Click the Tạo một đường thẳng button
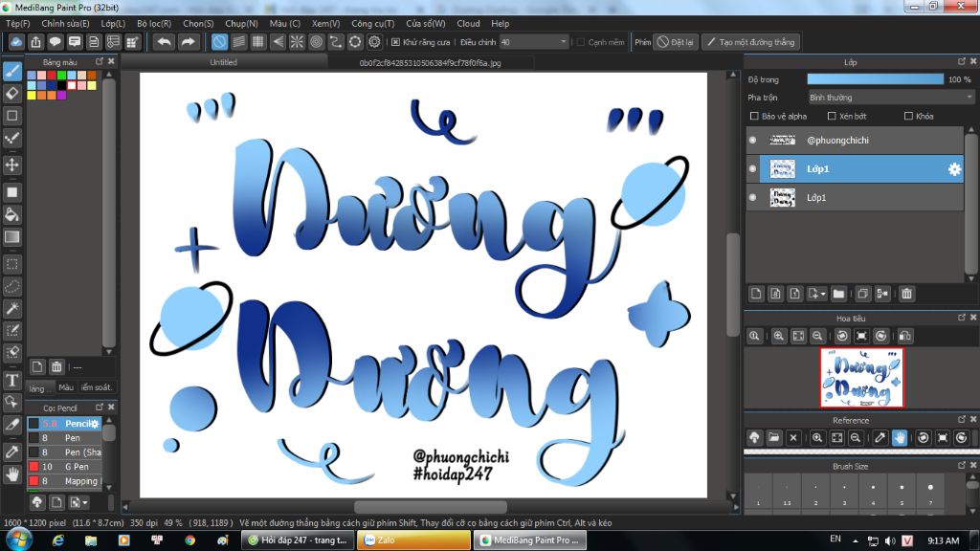980x551 pixels. (750, 42)
